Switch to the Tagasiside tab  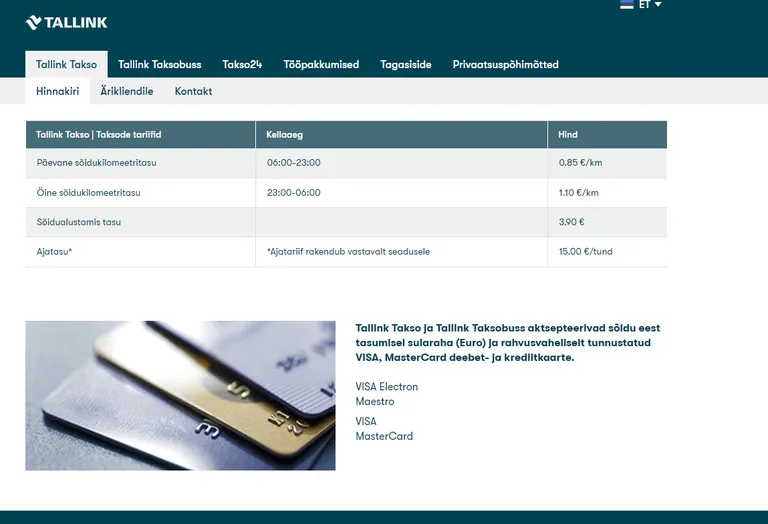coord(406,64)
